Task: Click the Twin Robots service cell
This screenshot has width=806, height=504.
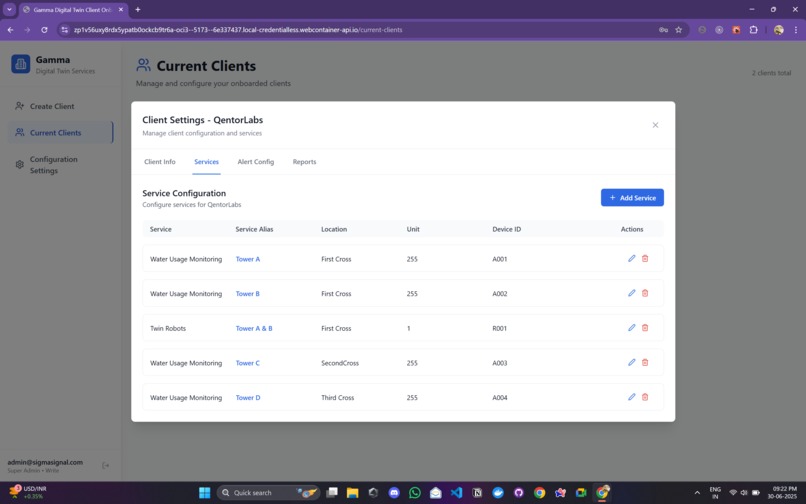Action: point(168,328)
